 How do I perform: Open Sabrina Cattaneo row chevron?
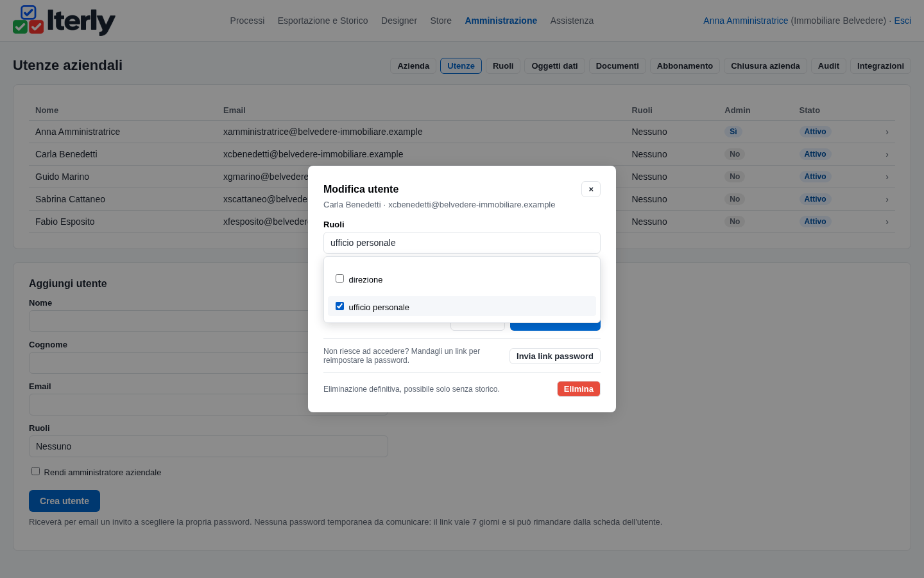tap(887, 199)
